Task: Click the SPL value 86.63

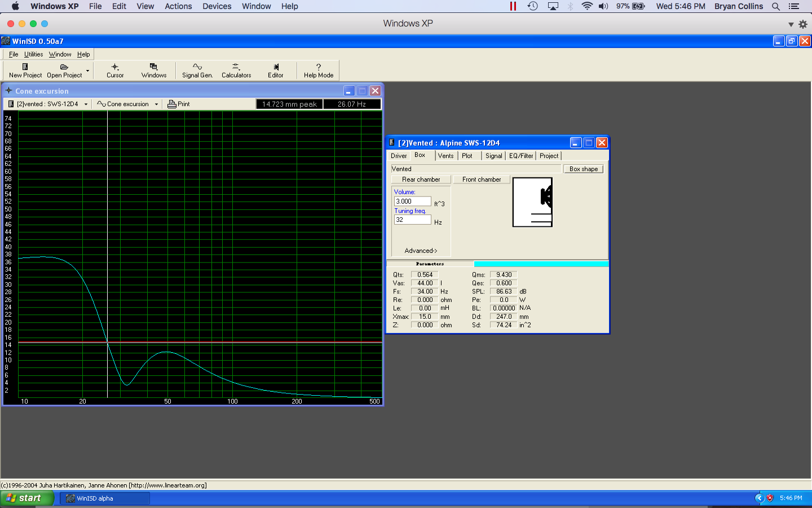Action: tap(504, 292)
